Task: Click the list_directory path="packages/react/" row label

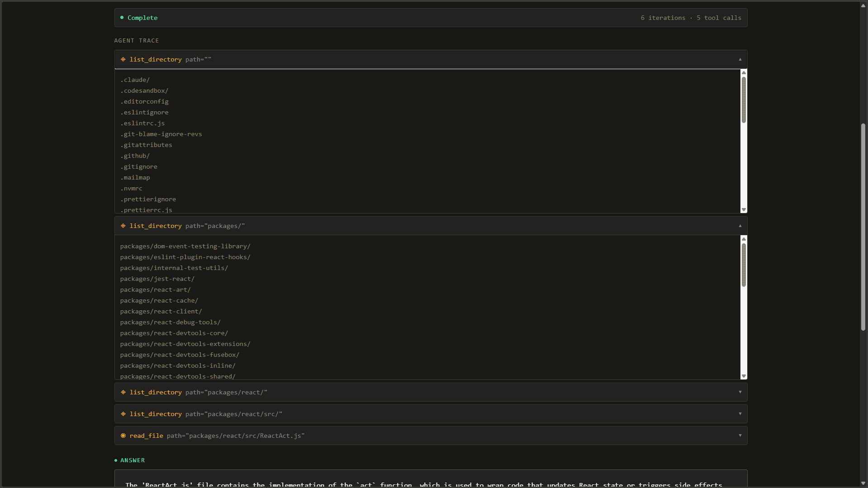Action: pyautogui.click(x=198, y=392)
